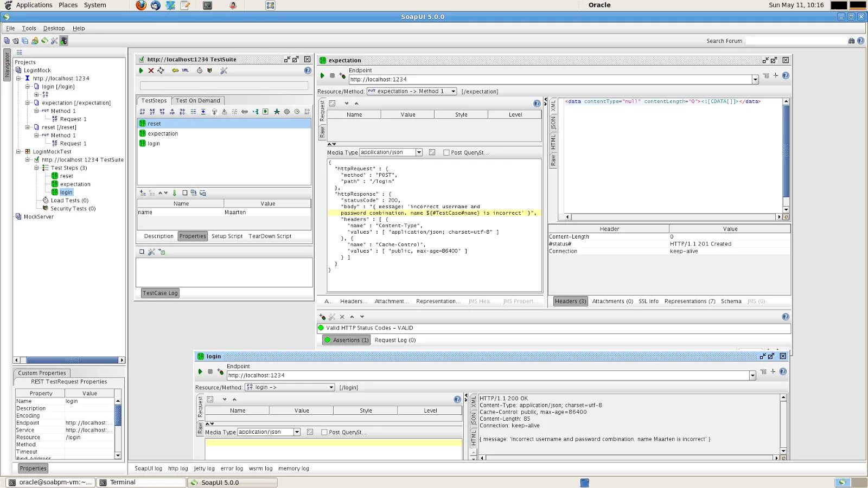Open the Tools menu
The width and height of the screenshot is (868, 488).
pyautogui.click(x=29, y=28)
